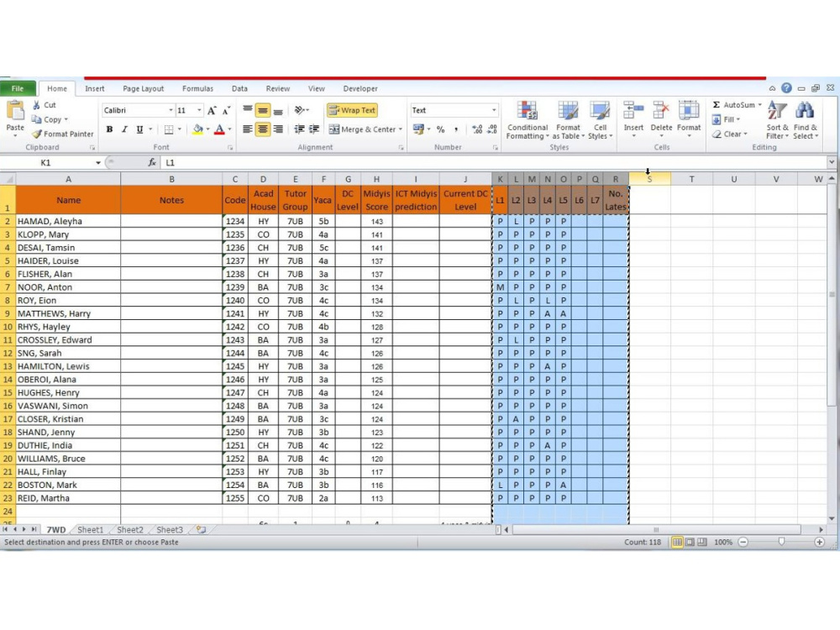The height and width of the screenshot is (630, 840).
Task: Toggle Middle Align option
Action: (262, 110)
